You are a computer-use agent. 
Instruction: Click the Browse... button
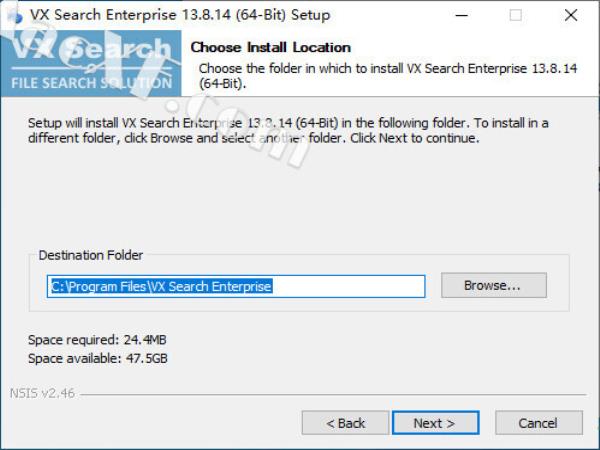pyautogui.click(x=494, y=285)
